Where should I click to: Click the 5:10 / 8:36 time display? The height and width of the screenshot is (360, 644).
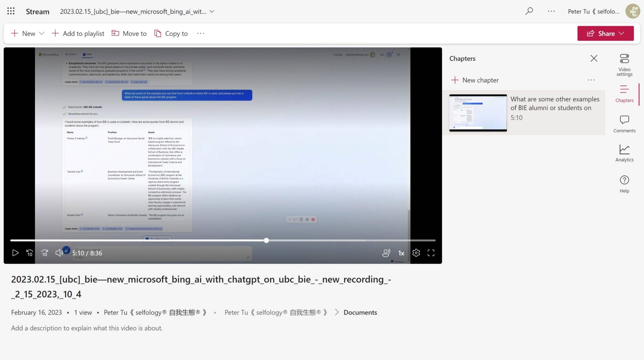point(87,253)
